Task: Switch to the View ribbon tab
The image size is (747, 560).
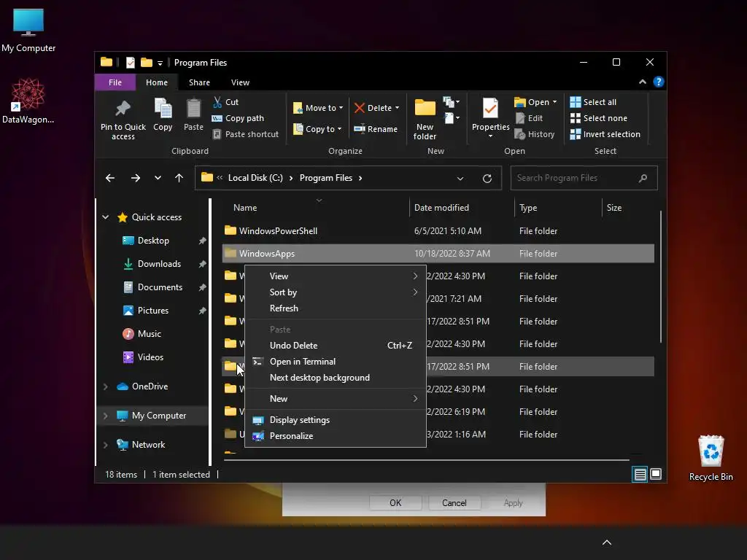Action: click(240, 82)
